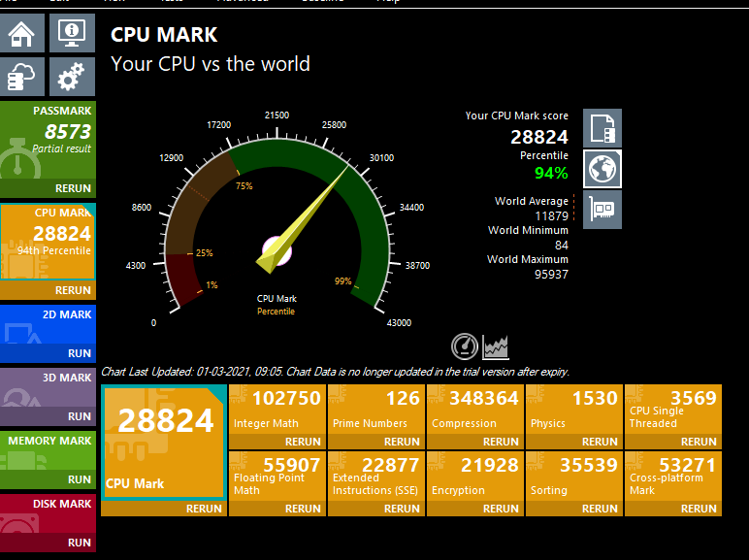Select the 3D Mark tile
Viewport: 749px width, 560px height.
coord(48,387)
